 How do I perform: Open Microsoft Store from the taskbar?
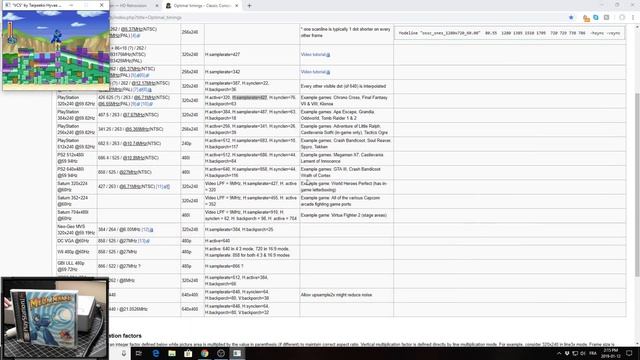(x=188, y=353)
